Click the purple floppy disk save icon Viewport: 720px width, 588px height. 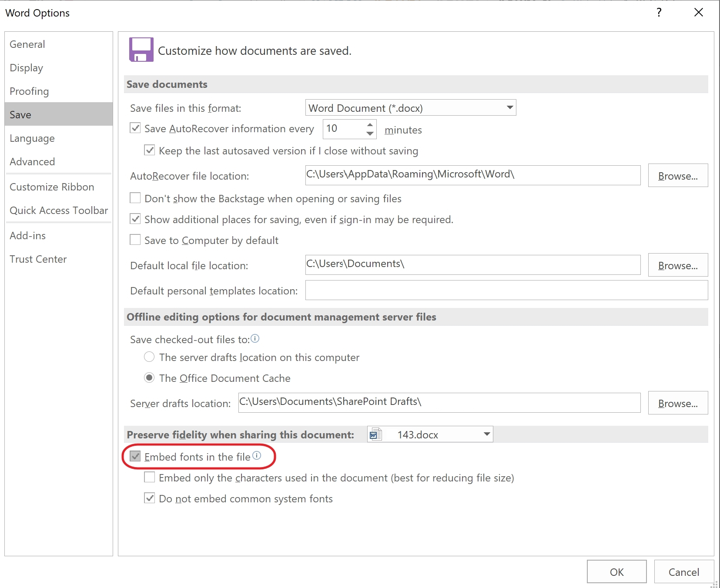click(141, 50)
